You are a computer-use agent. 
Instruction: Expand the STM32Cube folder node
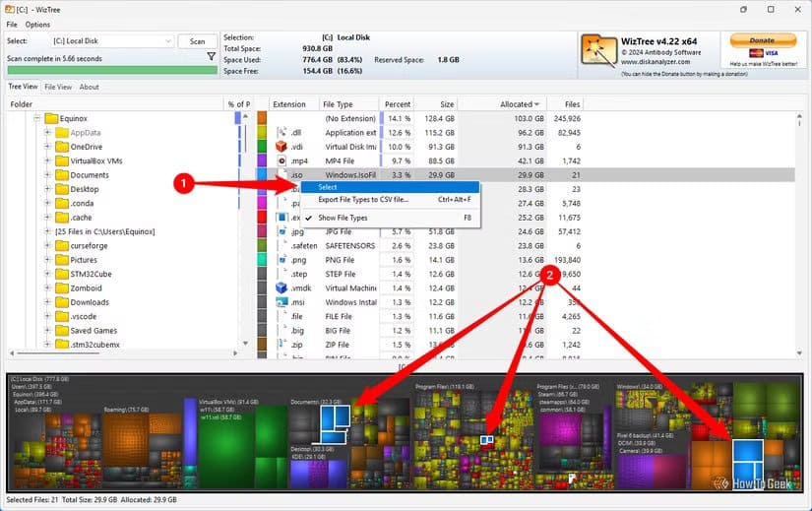tap(47, 274)
